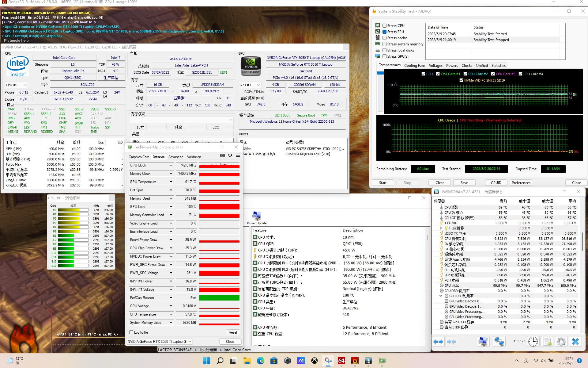Click HWiNFO collapse layout arrows icon
This screenshot has height=368, width=588.
[451, 342]
